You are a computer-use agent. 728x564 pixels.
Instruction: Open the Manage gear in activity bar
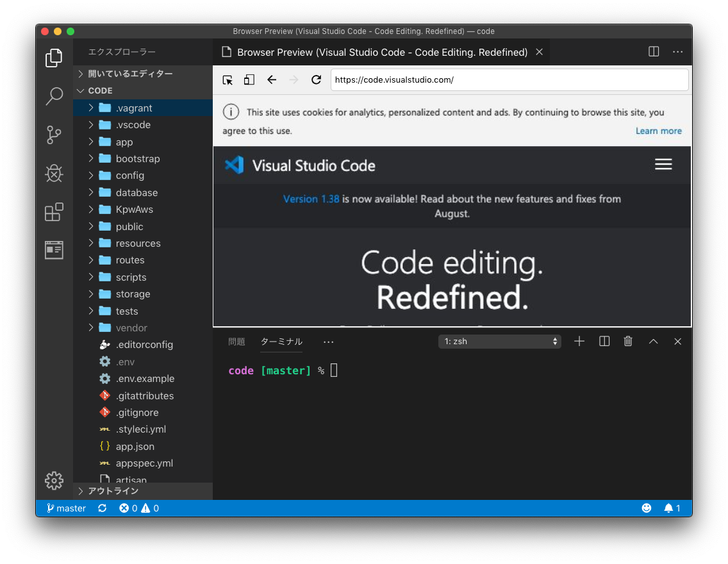54,481
